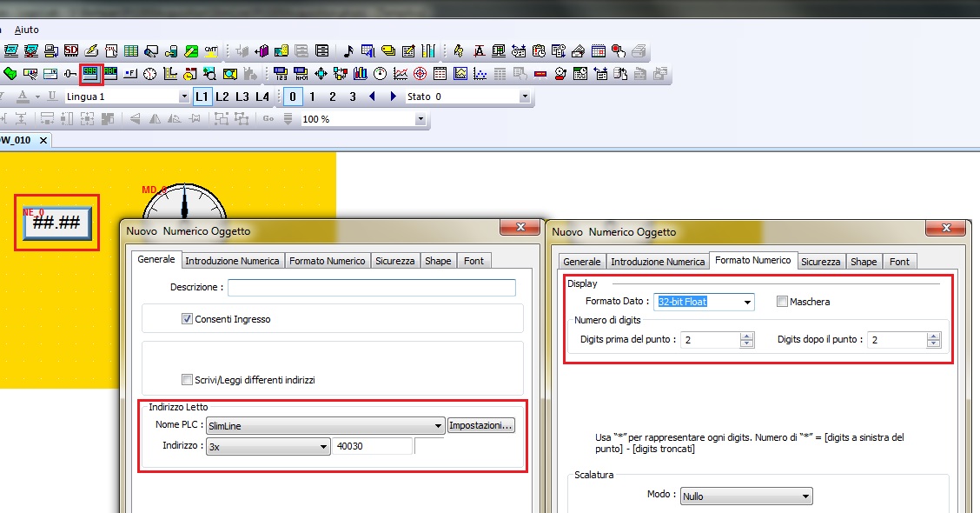Select the ASCII object (ABC) toolbar icon
This screenshot has width=980, height=513.
110,74
